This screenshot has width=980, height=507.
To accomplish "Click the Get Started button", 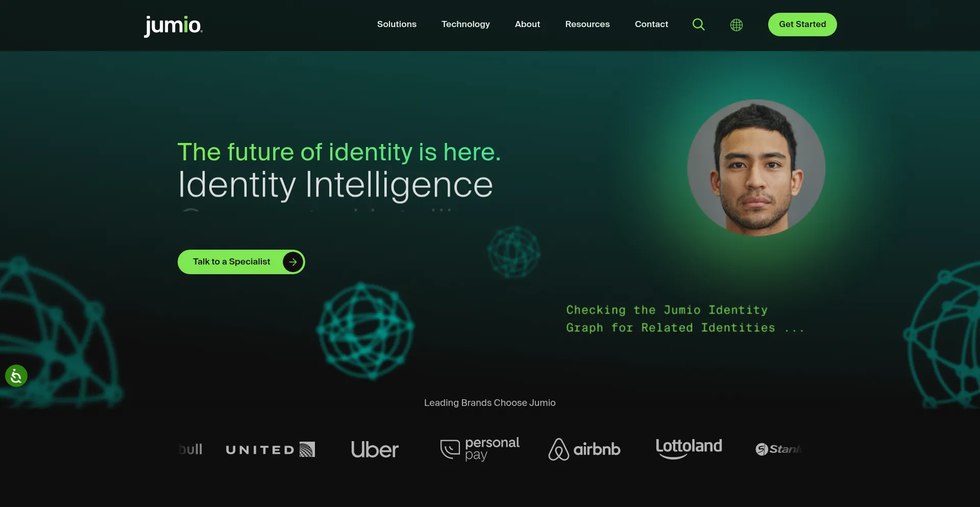I will 802,25.
